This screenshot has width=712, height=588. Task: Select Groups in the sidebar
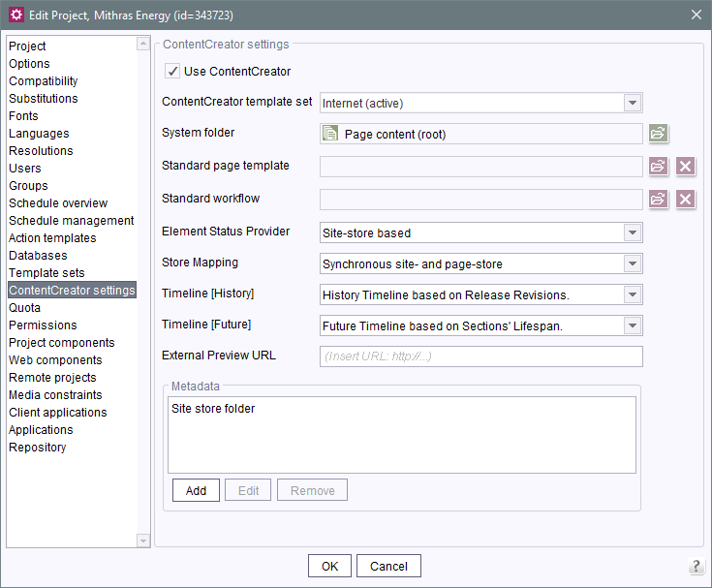click(28, 186)
